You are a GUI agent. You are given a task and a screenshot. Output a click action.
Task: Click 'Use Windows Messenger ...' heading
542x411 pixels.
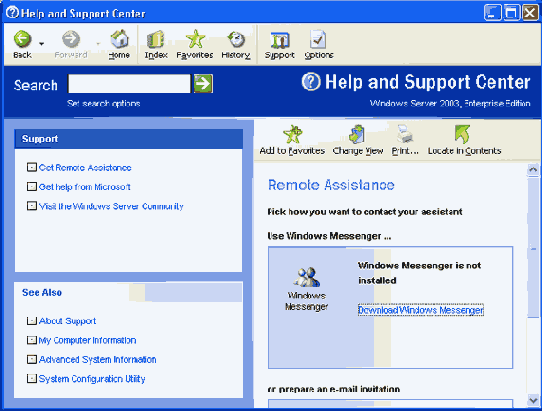[329, 236]
